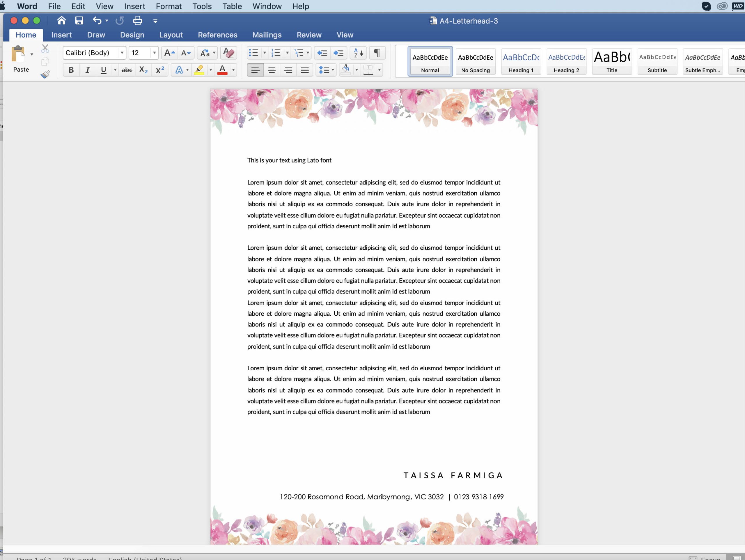Viewport: 745px width, 560px height.
Task: Open font color dropdown arrow
Action: [x=233, y=70]
